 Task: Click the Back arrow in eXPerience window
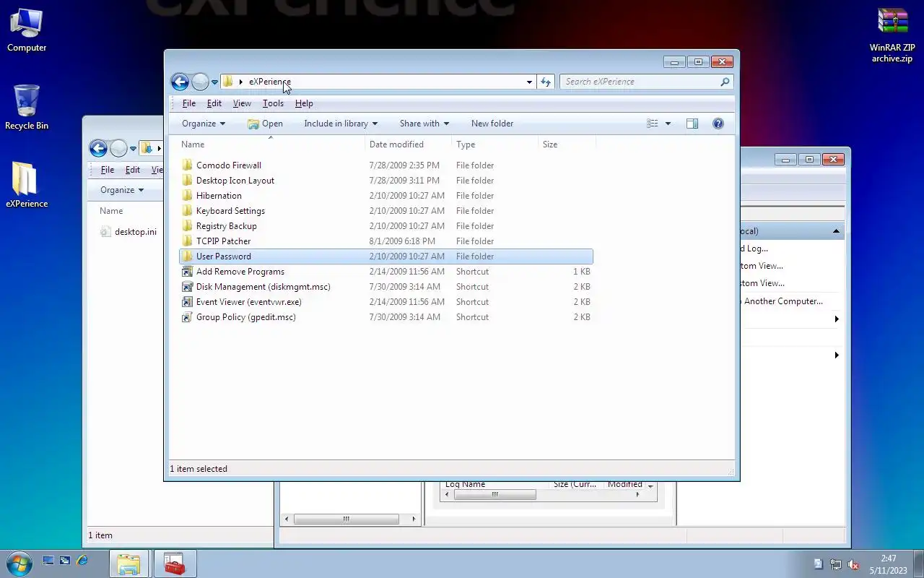pyautogui.click(x=180, y=82)
